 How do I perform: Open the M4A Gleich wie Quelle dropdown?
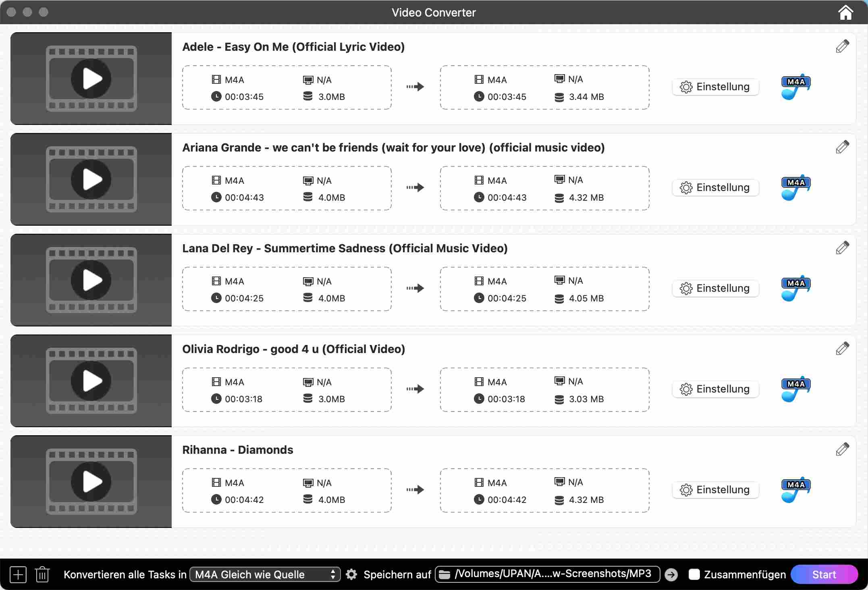click(x=265, y=574)
